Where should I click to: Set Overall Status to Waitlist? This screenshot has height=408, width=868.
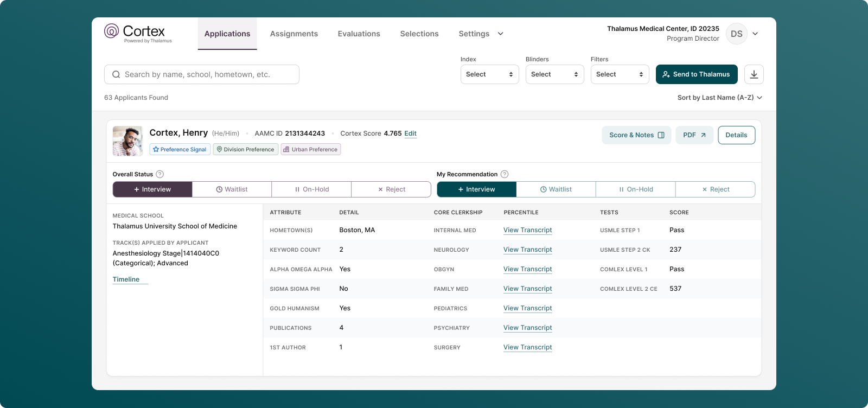232,189
